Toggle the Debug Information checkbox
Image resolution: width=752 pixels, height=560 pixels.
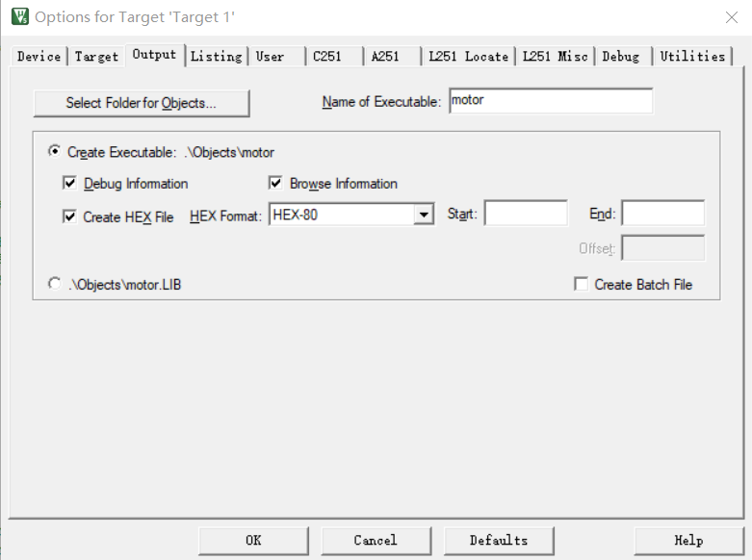click(69, 183)
